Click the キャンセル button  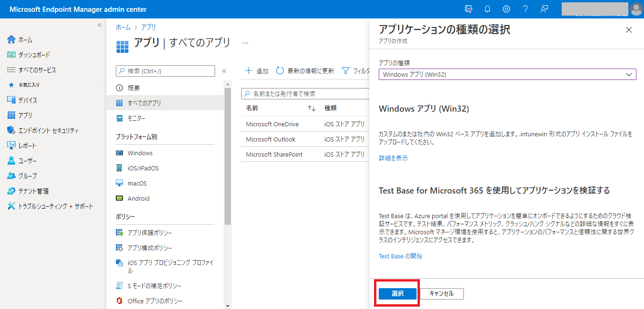pyautogui.click(x=442, y=294)
